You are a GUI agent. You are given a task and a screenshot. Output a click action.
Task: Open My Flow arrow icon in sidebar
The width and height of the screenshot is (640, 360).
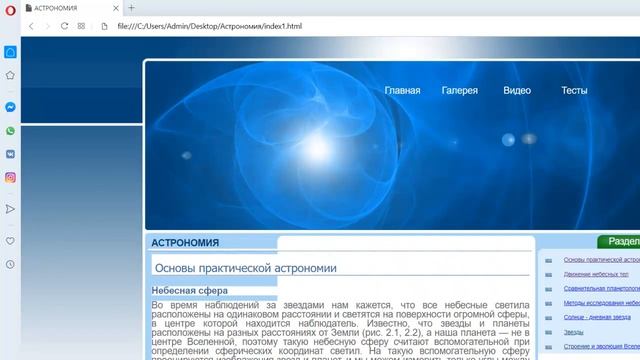[10, 209]
